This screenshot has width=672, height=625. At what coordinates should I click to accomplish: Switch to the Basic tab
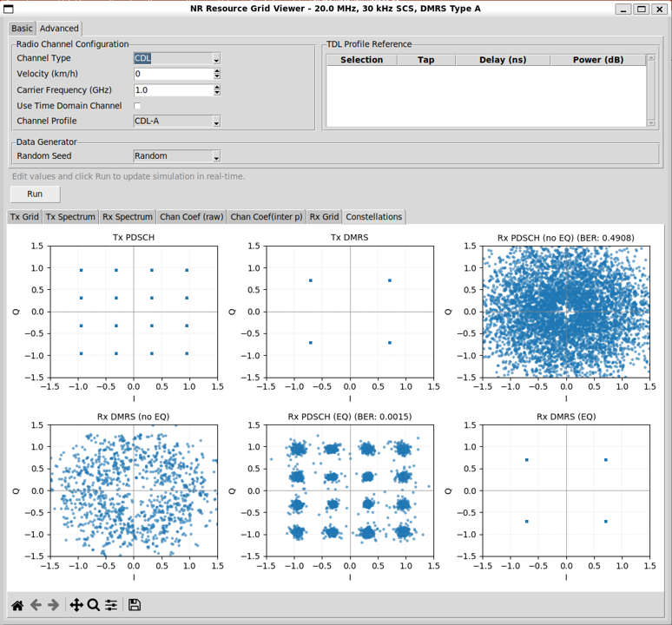(x=22, y=29)
